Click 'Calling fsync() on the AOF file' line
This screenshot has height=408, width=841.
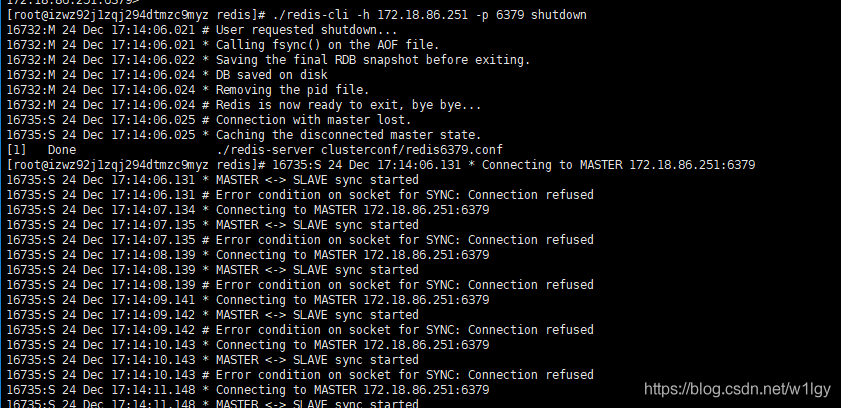pos(223,45)
